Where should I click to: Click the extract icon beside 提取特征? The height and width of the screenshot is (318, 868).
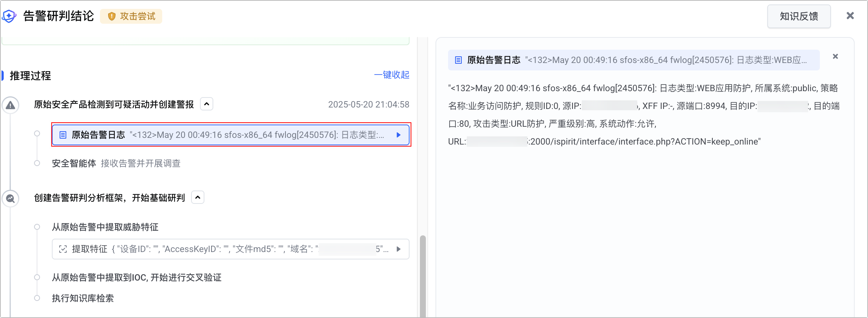[x=63, y=249]
